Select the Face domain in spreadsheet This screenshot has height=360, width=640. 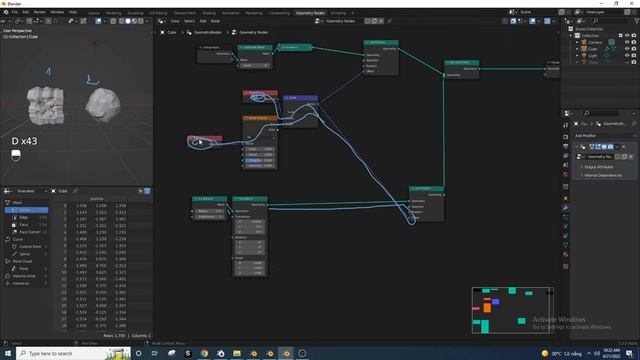(24, 224)
